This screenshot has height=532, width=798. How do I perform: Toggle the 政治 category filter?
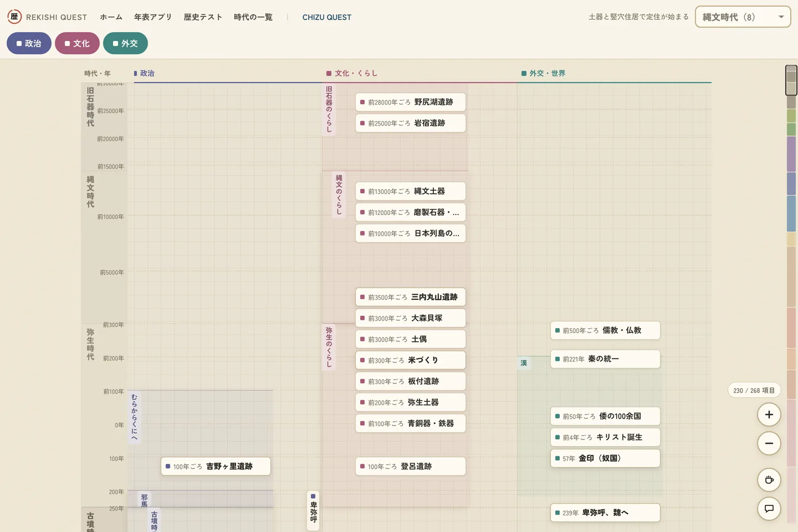29,43
